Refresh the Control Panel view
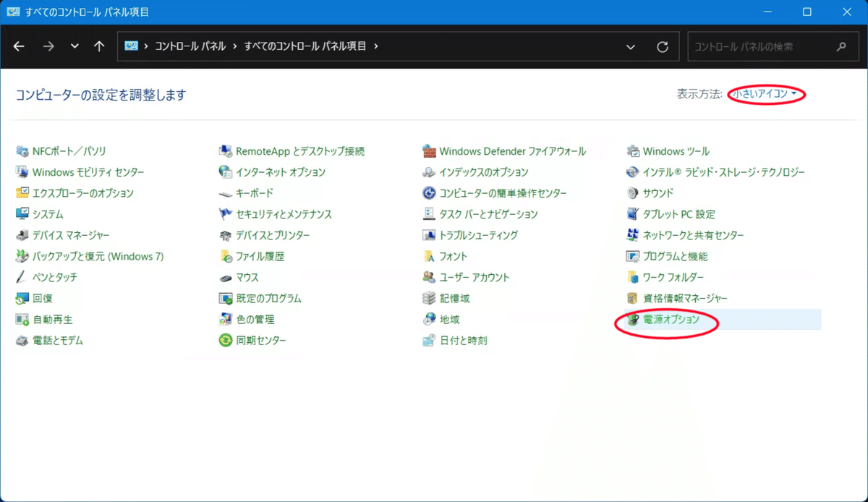Screen dimensions: 868x502 pyautogui.click(x=663, y=46)
